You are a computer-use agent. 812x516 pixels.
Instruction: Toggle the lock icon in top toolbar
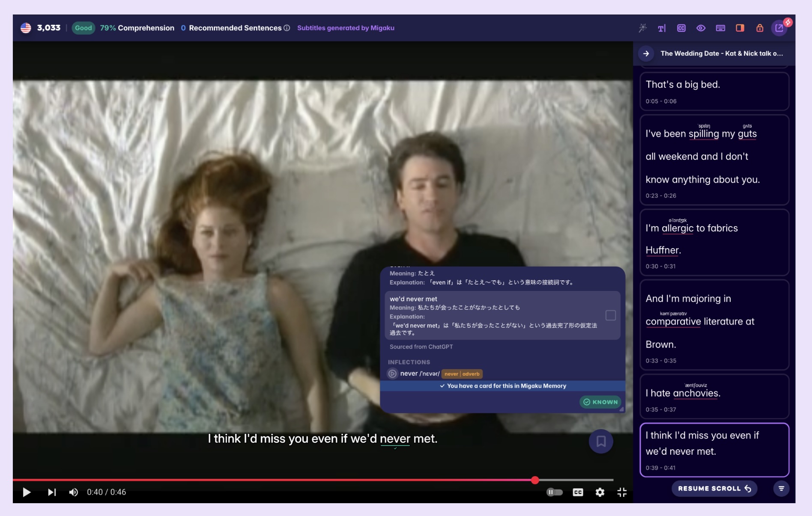(x=760, y=28)
